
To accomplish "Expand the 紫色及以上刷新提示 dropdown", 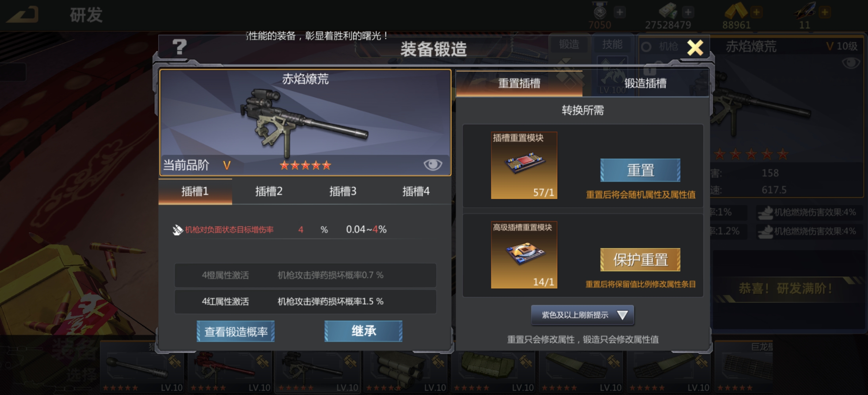I will pyautogui.click(x=582, y=315).
